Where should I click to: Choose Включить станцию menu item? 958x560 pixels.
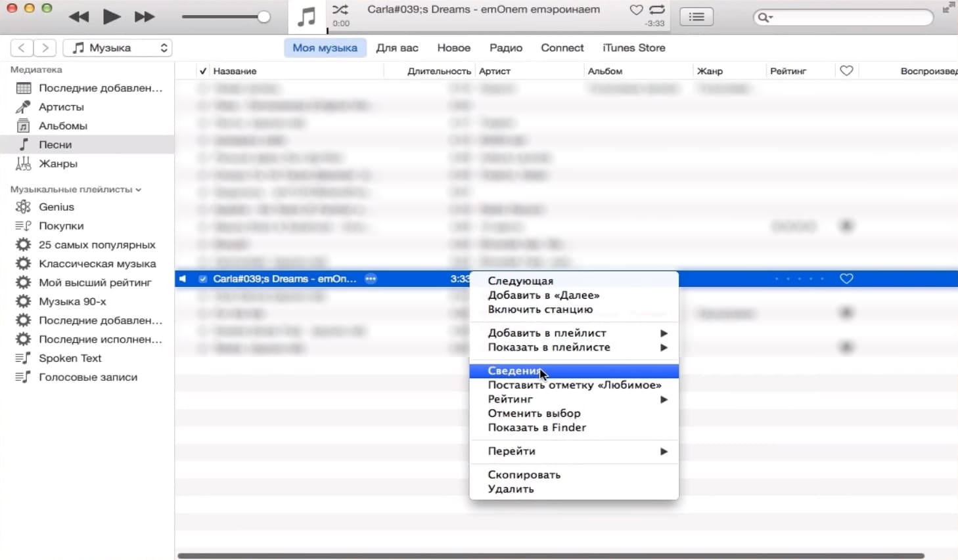574,310
